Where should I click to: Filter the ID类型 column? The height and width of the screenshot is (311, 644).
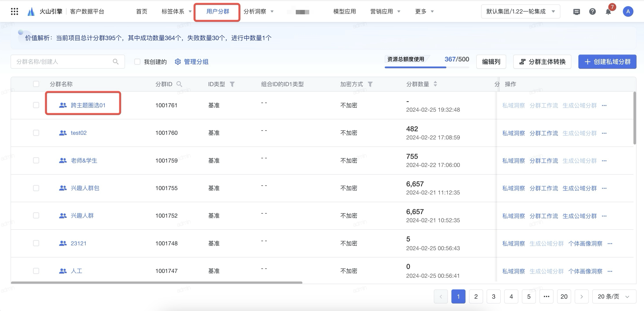point(232,84)
